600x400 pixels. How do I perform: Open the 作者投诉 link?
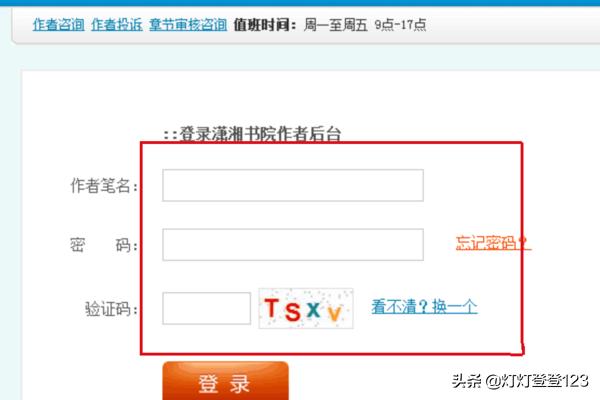117,25
